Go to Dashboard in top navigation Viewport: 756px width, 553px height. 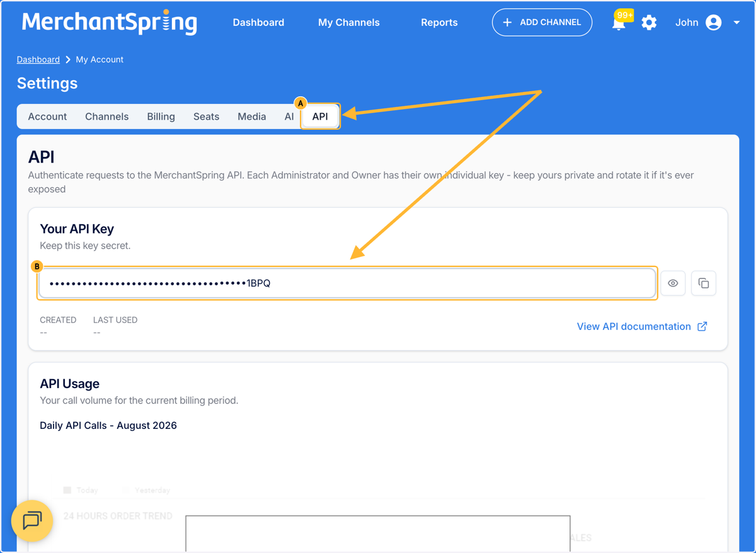click(258, 23)
